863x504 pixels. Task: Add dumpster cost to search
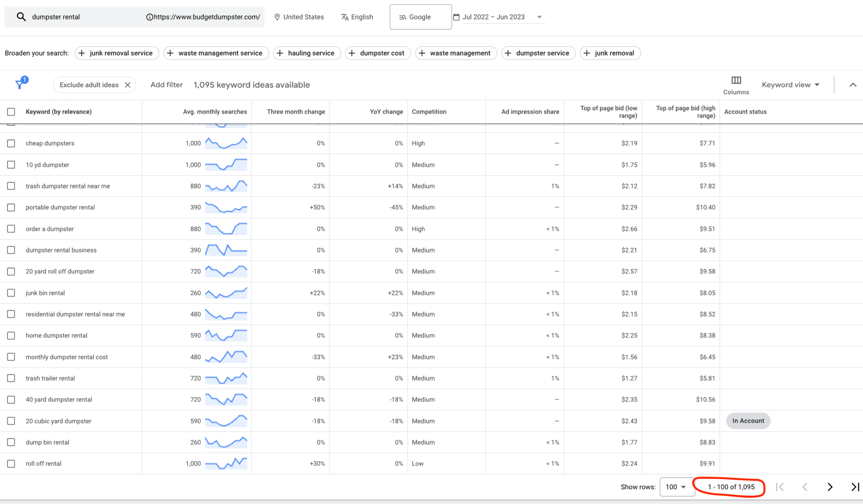pyautogui.click(x=378, y=53)
